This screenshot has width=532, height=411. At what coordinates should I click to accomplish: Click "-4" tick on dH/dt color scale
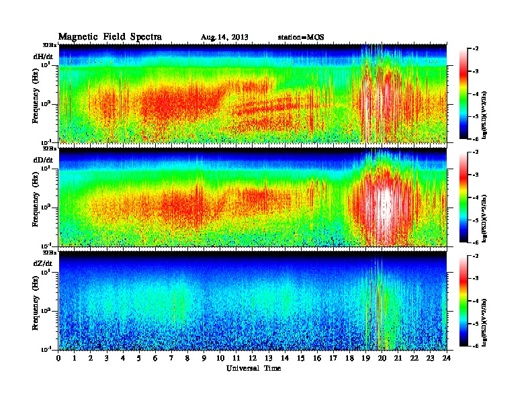tap(476, 94)
